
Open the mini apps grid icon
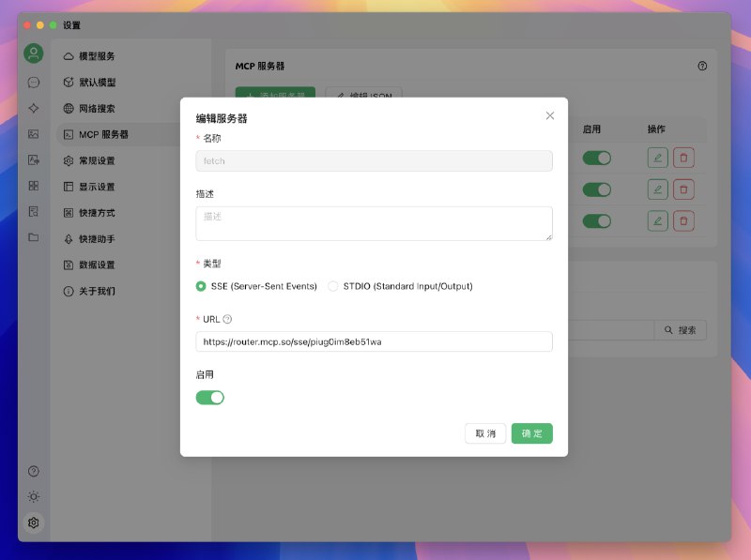(34, 186)
